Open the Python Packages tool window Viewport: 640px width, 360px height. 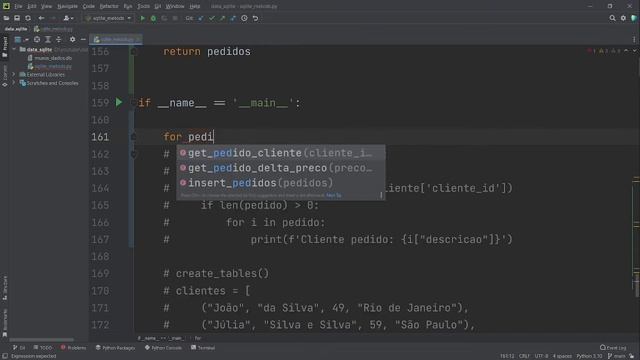pyautogui.click(x=115, y=348)
